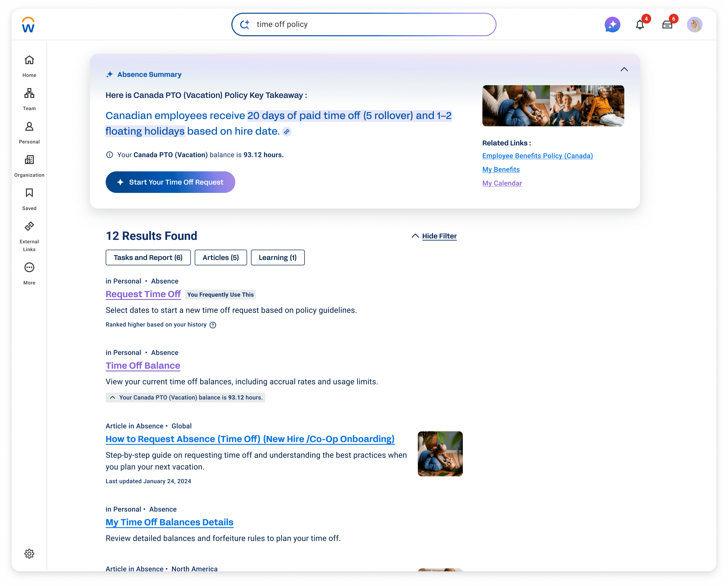Toggle the Learning (1) filter chip

(x=278, y=258)
